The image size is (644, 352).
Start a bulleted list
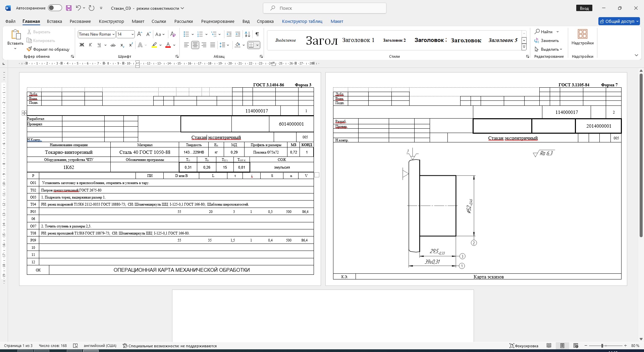click(186, 34)
